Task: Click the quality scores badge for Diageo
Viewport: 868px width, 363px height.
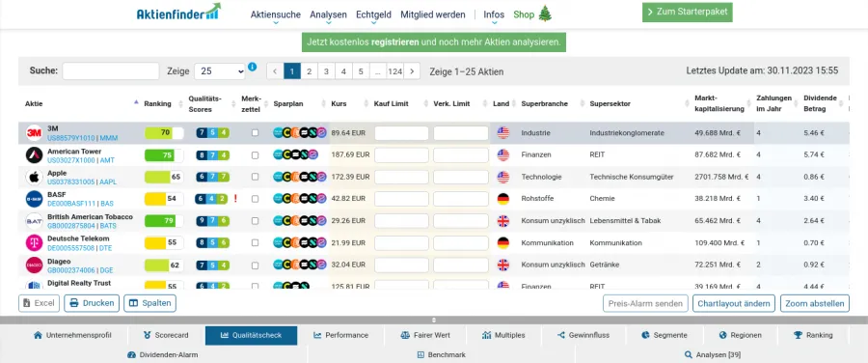Action: click(212, 265)
